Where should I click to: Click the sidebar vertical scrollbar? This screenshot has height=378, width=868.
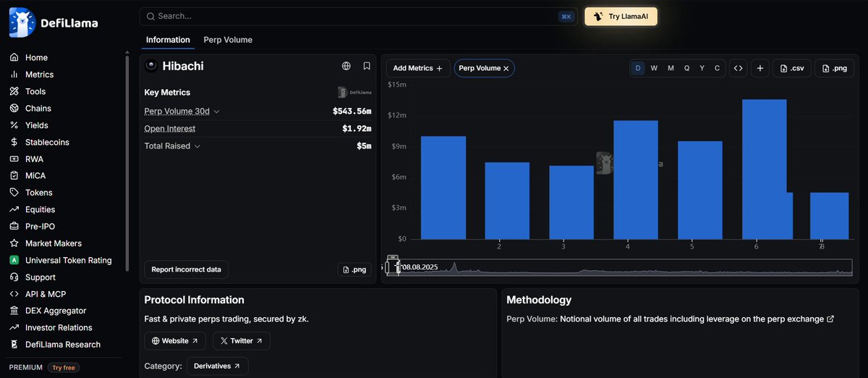[x=127, y=163]
